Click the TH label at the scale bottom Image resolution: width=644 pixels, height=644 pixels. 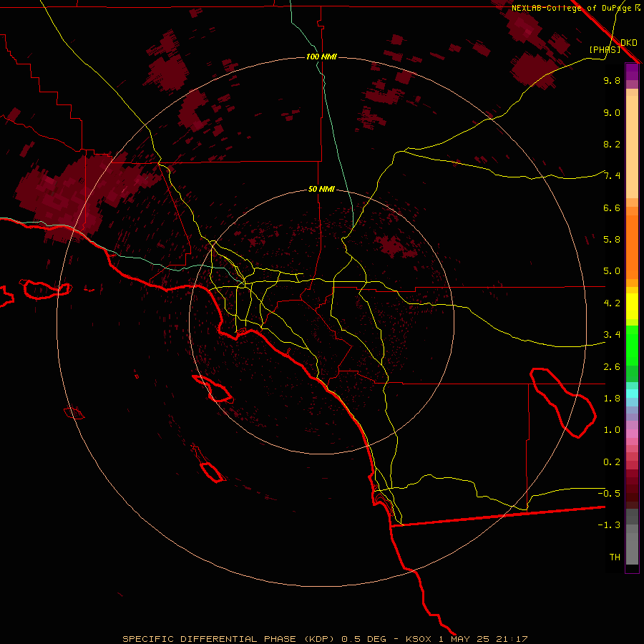click(x=615, y=557)
